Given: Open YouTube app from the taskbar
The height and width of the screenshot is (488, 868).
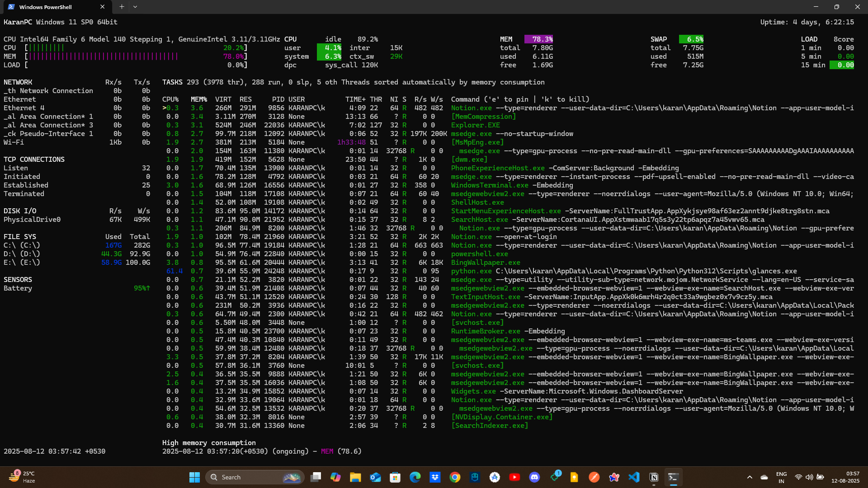Looking at the screenshot, I should (514, 477).
